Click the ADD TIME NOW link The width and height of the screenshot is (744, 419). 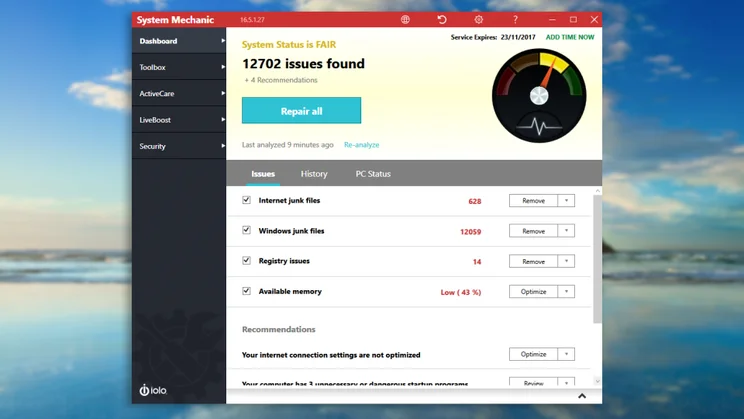click(x=570, y=37)
